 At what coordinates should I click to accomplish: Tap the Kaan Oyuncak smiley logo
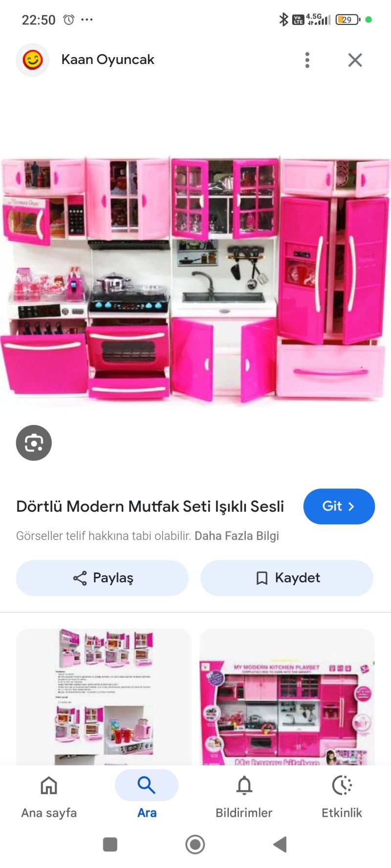point(33,60)
